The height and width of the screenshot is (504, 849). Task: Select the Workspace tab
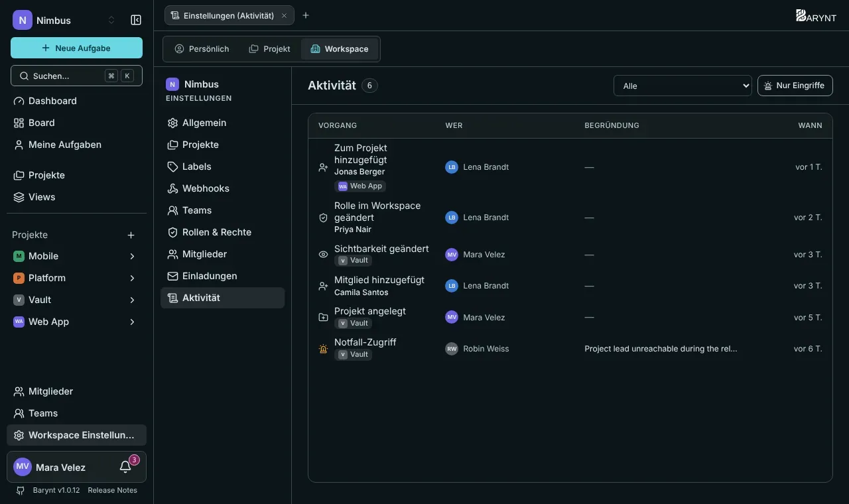click(x=340, y=49)
